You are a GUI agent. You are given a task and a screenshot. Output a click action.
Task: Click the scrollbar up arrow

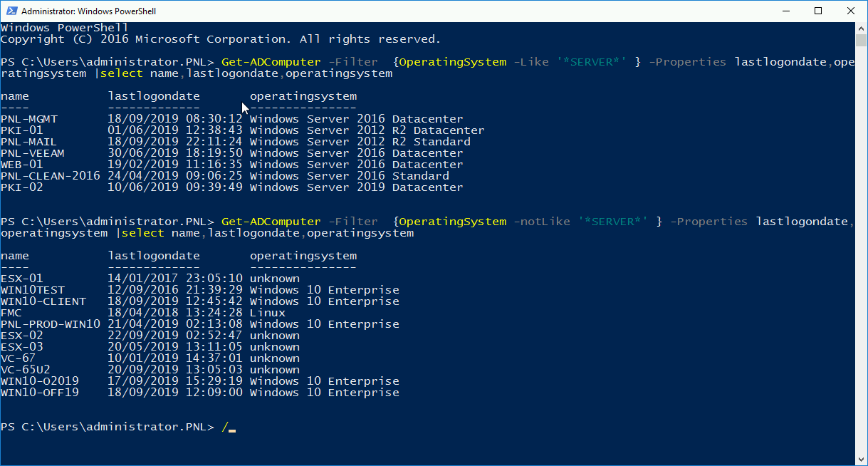860,27
